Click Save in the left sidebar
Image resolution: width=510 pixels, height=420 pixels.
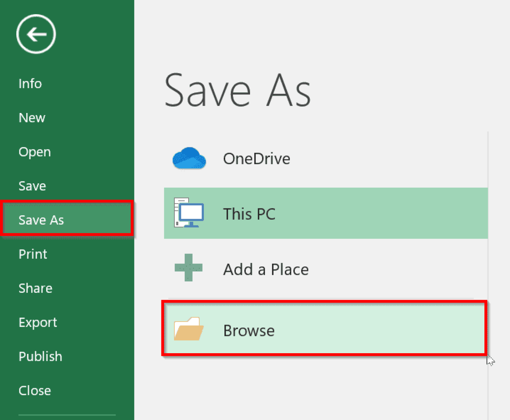tap(32, 186)
